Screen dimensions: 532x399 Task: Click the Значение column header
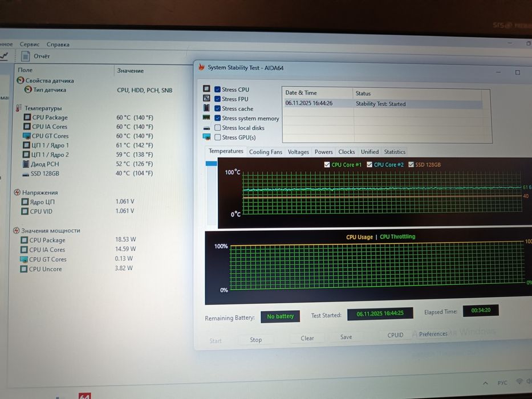click(153, 71)
